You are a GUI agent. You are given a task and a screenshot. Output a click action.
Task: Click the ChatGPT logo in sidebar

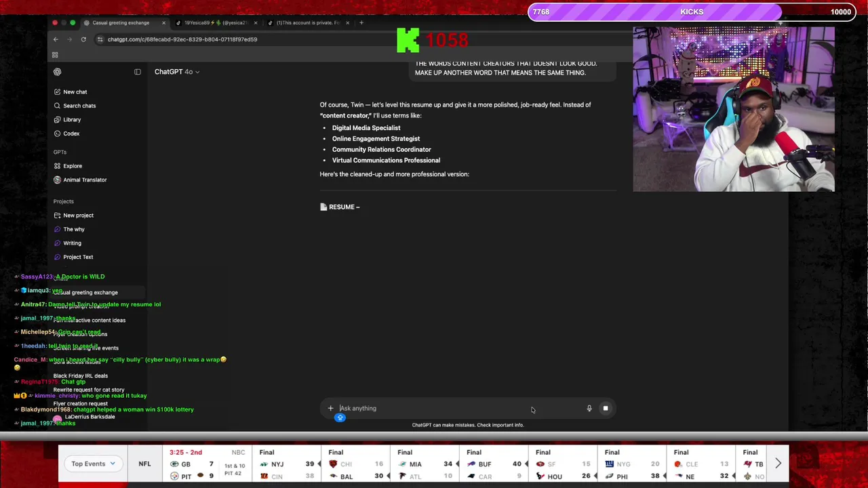click(x=57, y=72)
